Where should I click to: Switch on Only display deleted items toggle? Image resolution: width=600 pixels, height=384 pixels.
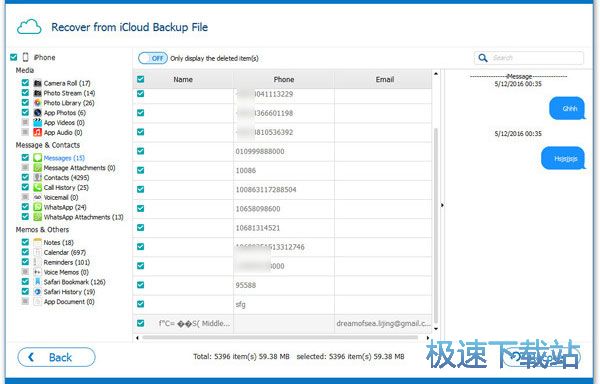point(153,58)
